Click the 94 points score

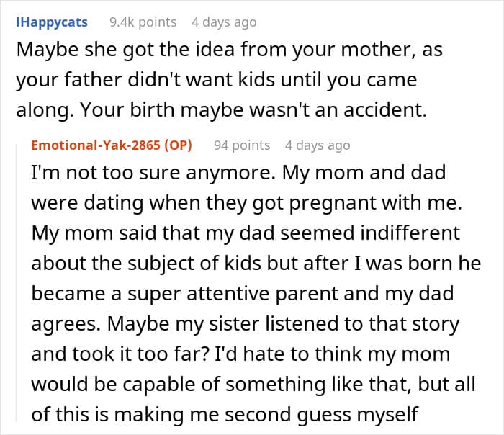click(242, 145)
